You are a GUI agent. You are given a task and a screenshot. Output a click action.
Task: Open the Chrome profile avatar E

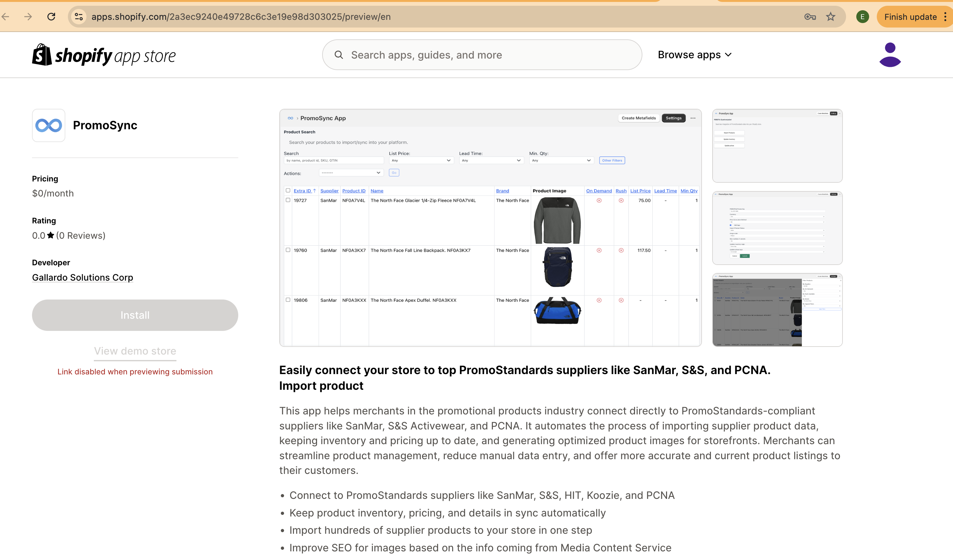point(863,17)
